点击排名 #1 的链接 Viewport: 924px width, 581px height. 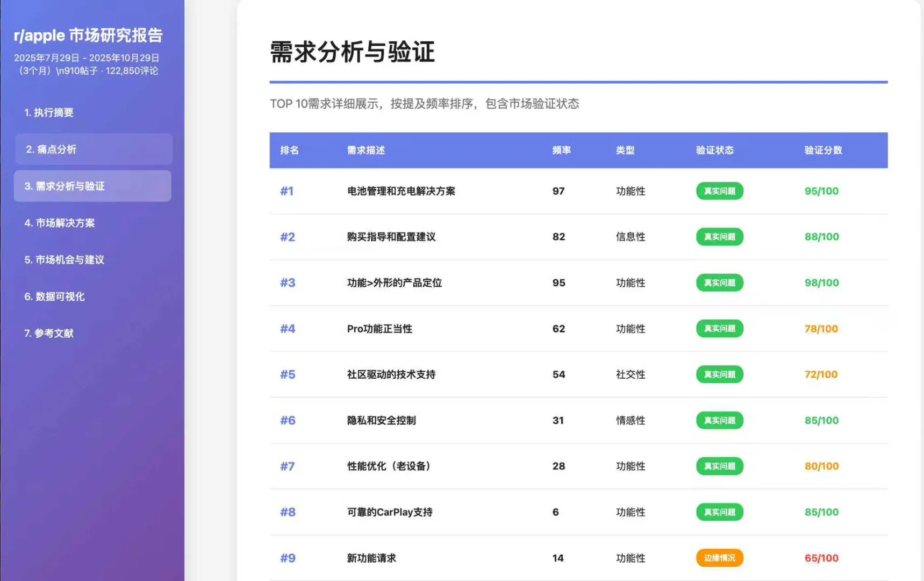[288, 191]
